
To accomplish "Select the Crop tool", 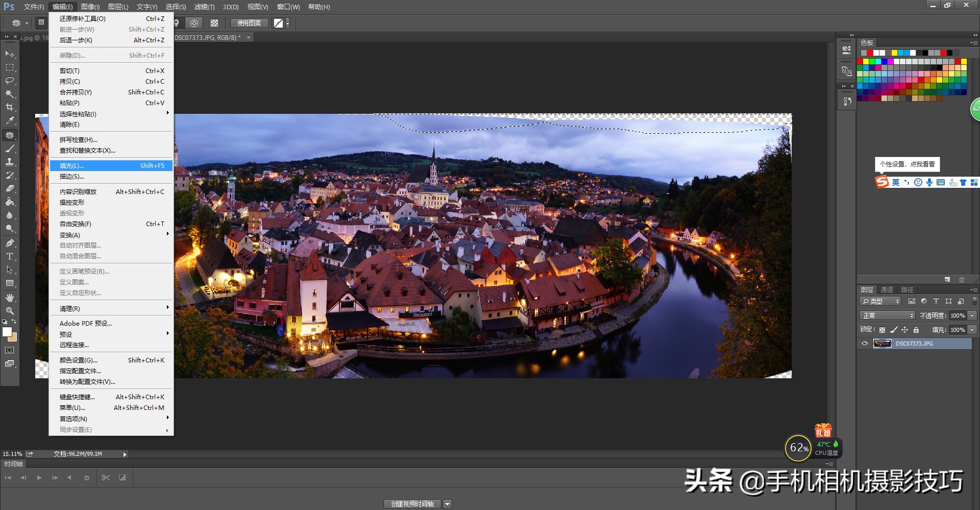I will coord(10,107).
